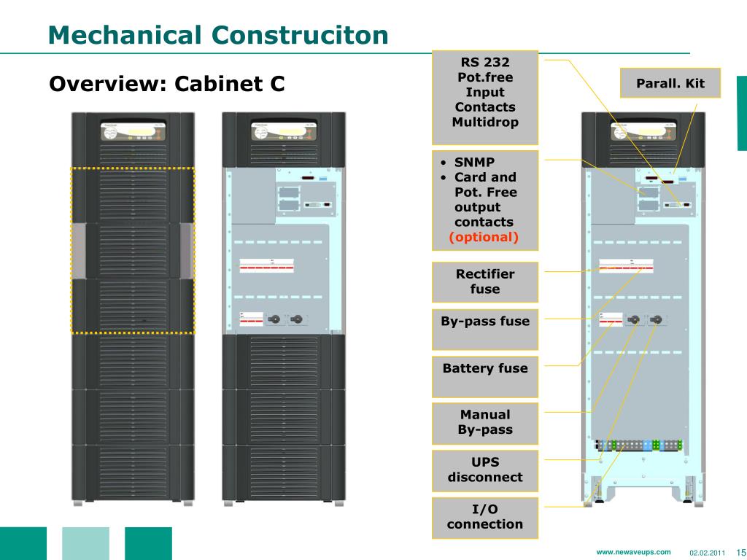747x560 pixels.
Task: Select the 'RS 232 Pot.free Input Contacts Multidrop' box
Action: point(485,98)
